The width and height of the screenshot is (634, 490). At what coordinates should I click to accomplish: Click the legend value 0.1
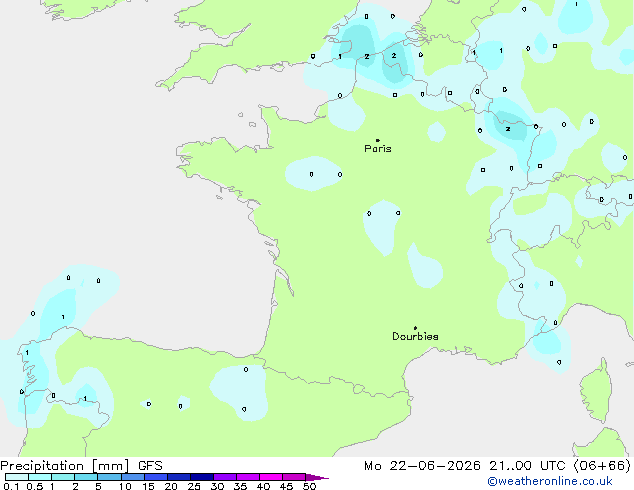click(11, 486)
